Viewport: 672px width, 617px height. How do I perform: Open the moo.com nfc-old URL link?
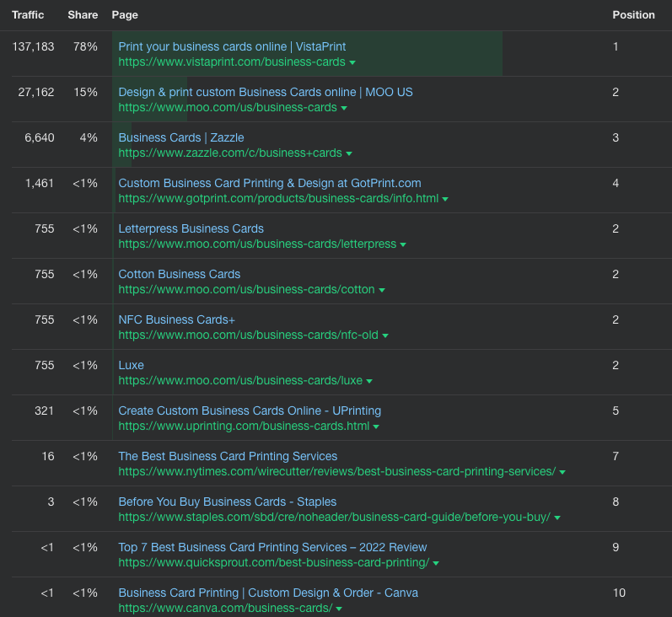pos(248,335)
